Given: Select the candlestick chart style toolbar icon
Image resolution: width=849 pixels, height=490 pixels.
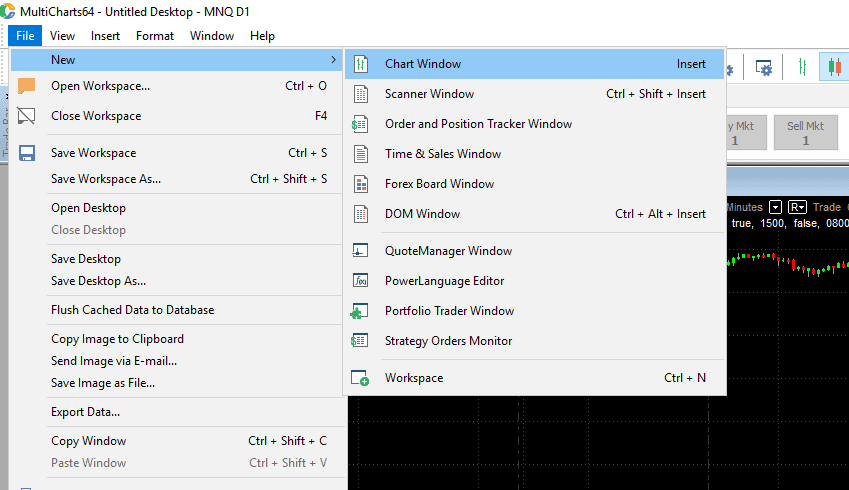Looking at the screenshot, I should click(x=834, y=68).
